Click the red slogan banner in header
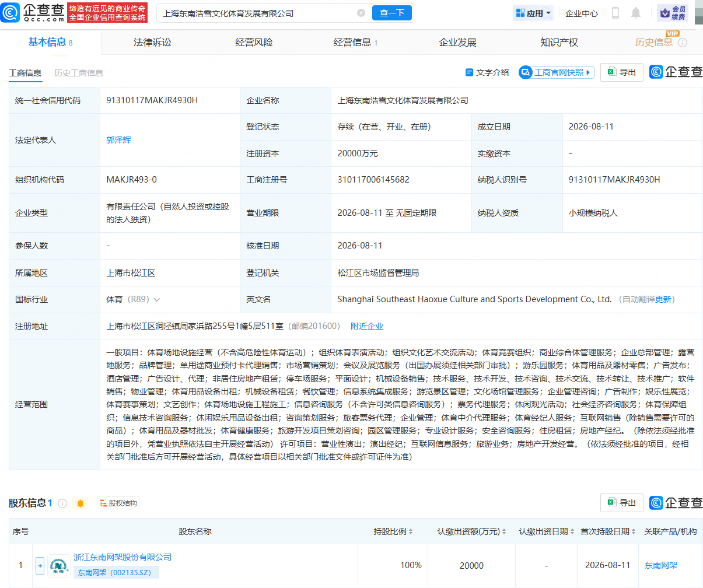Viewport: 703px width, 588px height. coord(108,13)
